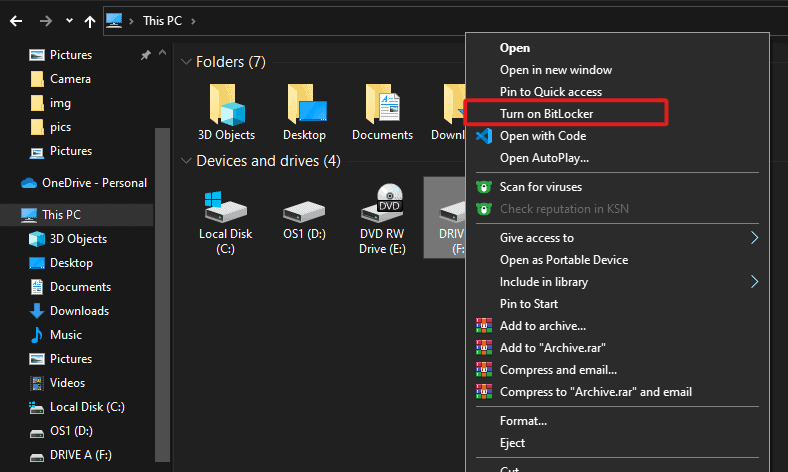
Task: Expand the chevron after This PC in address bar
Action: (x=193, y=21)
